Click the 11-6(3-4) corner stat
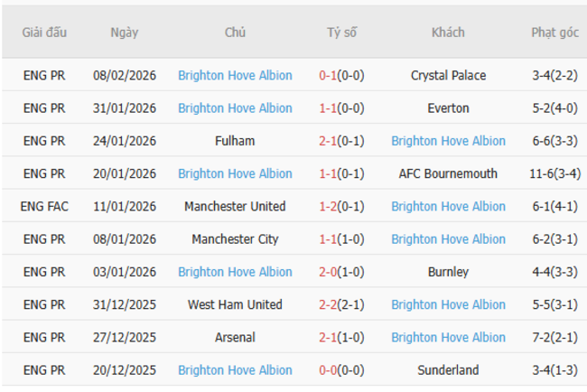The width and height of the screenshot is (587, 392). 554,173
